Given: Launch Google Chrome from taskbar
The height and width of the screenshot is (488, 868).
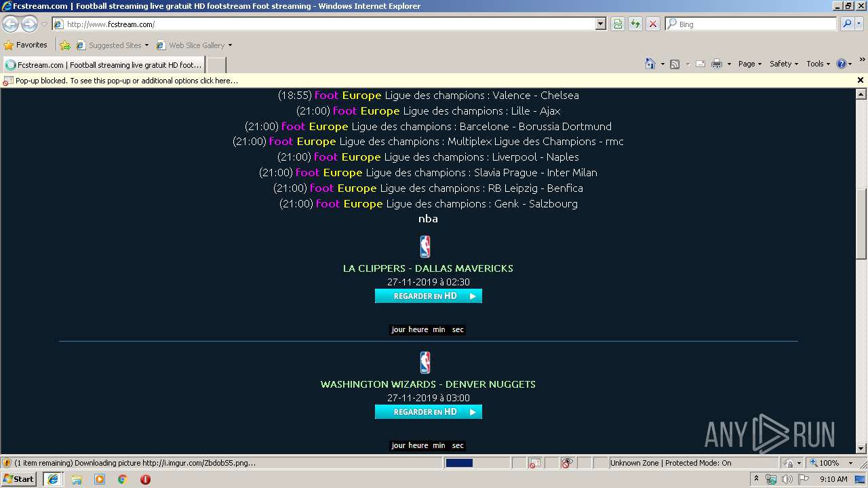Looking at the screenshot, I should [123, 479].
